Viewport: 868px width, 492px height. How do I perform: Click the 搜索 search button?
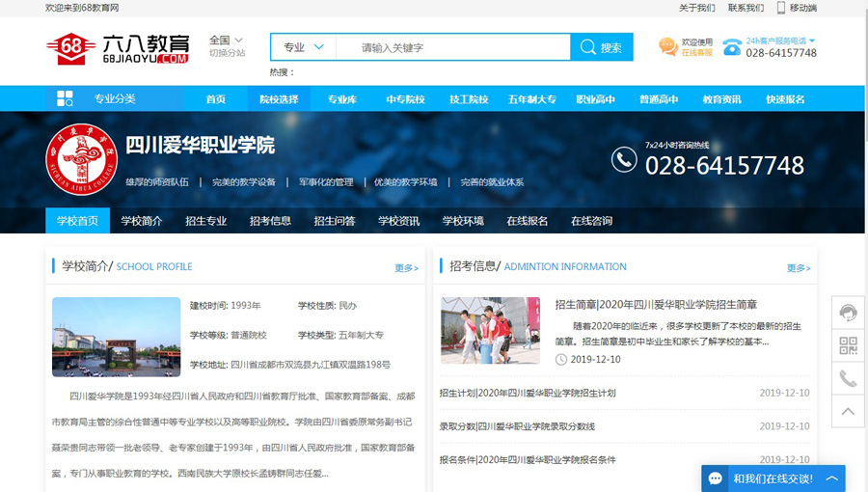[602, 47]
